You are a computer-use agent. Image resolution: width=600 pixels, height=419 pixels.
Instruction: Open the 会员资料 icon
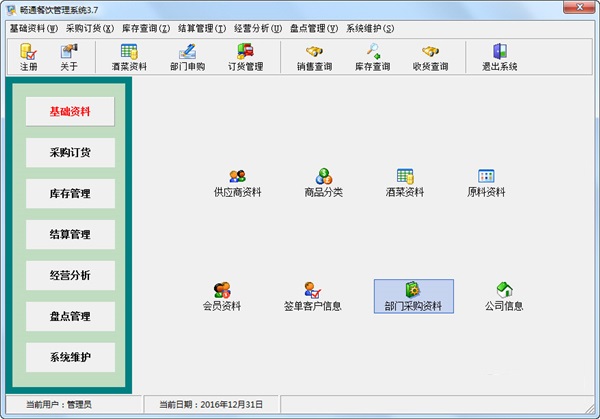click(222, 297)
